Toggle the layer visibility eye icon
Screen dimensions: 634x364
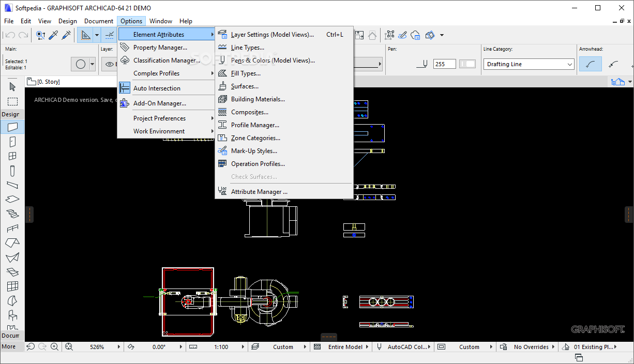pos(109,64)
